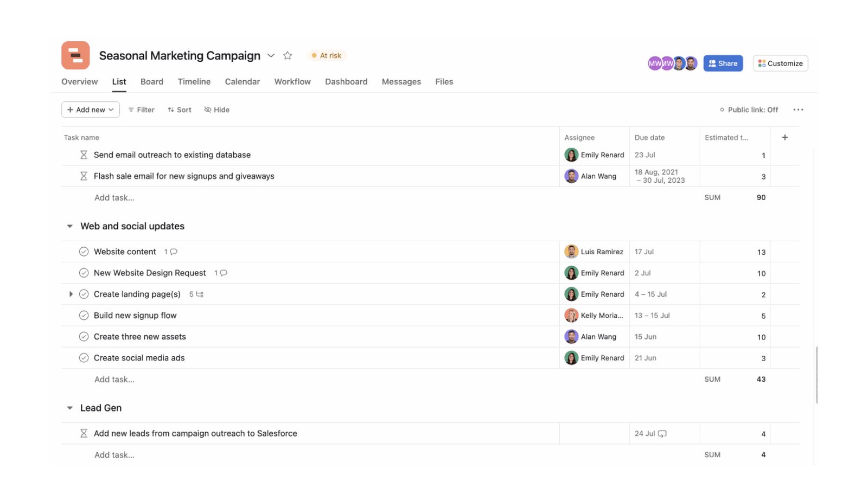
Task: Mark Create three new assets as complete
Action: pyautogui.click(x=84, y=336)
